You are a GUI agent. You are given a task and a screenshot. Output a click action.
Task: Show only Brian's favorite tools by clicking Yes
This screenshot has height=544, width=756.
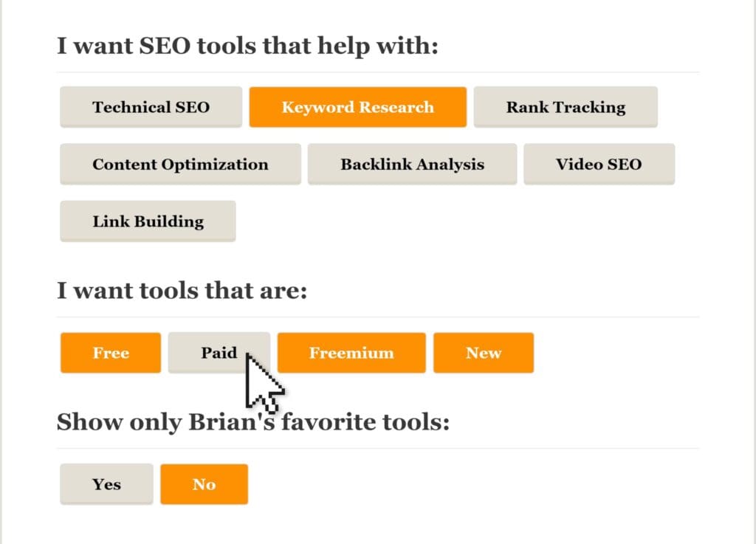coord(106,484)
